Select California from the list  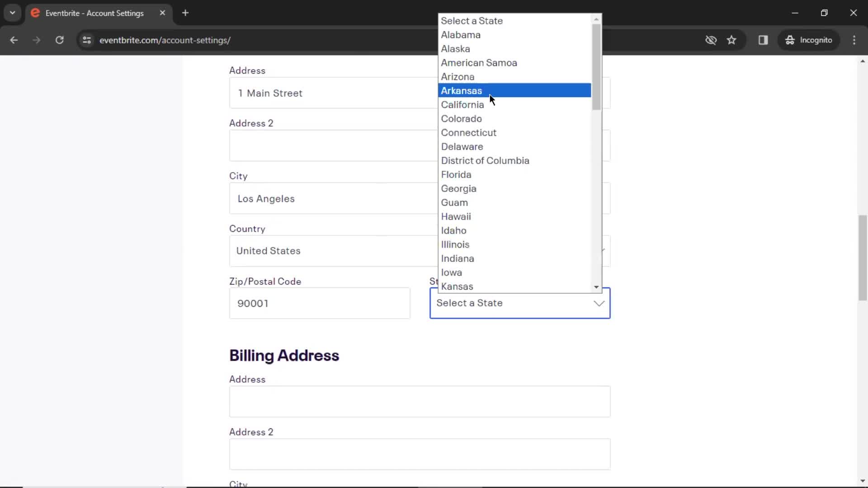462,104
